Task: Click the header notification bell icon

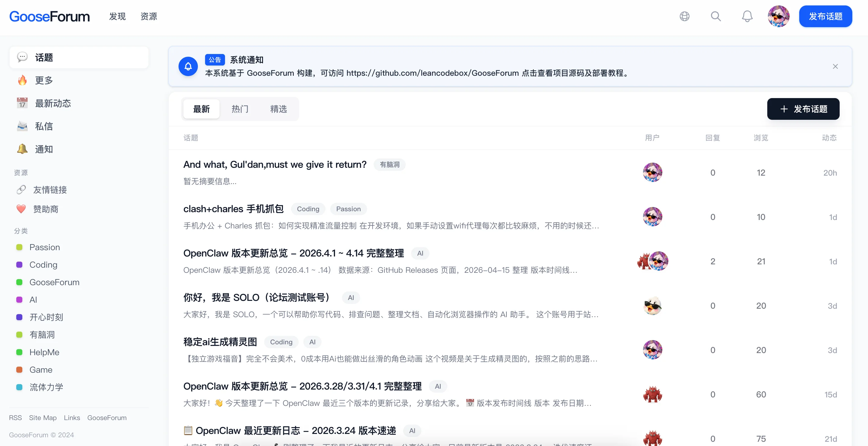Action: 747,16
